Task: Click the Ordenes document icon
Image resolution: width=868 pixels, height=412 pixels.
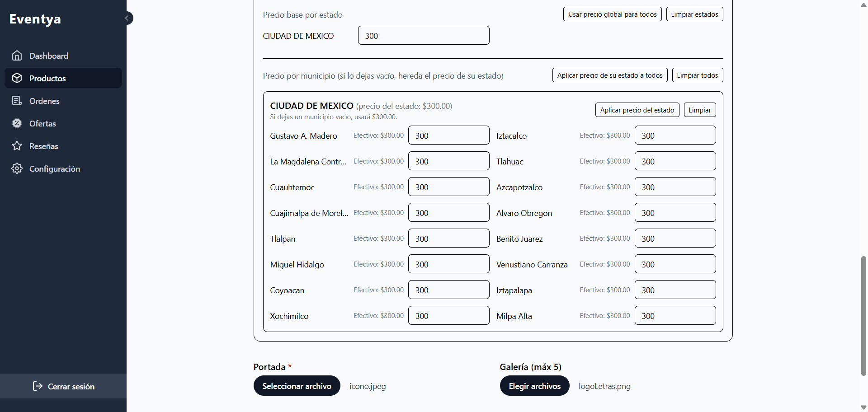Action: click(17, 100)
